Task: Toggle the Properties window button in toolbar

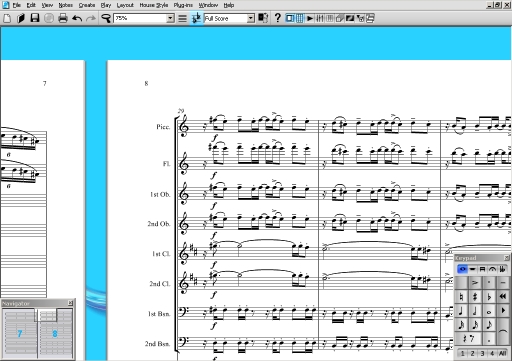Action: (x=360, y=18)
